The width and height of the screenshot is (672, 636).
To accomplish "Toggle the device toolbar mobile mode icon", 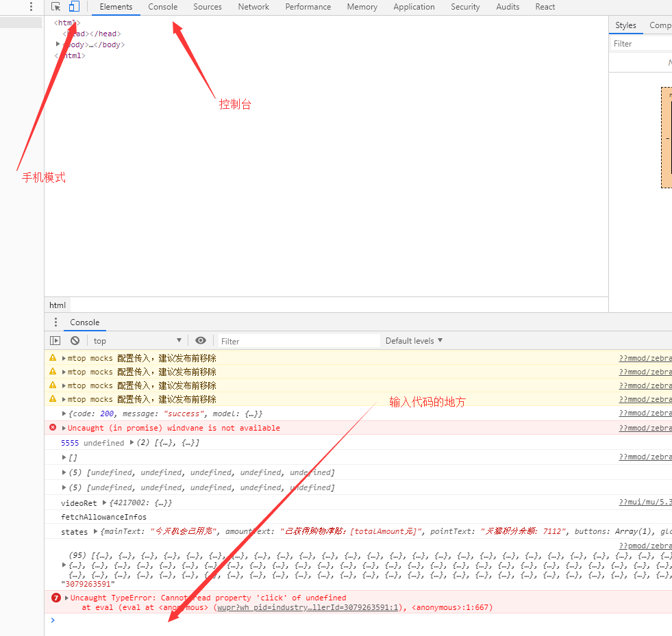I will click(x=74, y=7).
